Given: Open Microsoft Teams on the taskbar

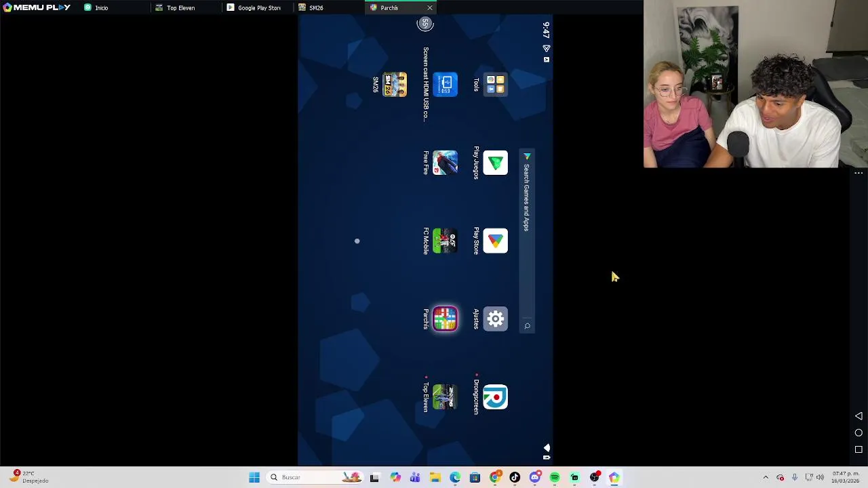Looking at the screenshot, I should tap(415, 477).
